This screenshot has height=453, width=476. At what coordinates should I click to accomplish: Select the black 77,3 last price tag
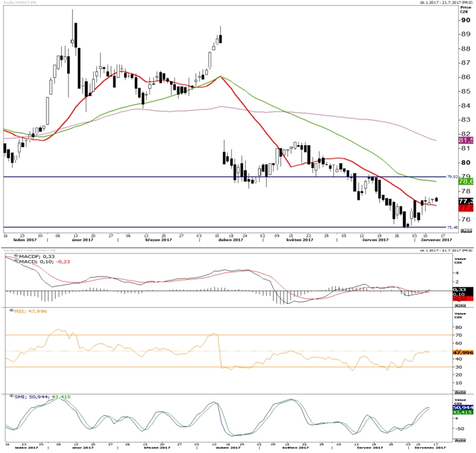pyautogui.click(x=465, y=202)
